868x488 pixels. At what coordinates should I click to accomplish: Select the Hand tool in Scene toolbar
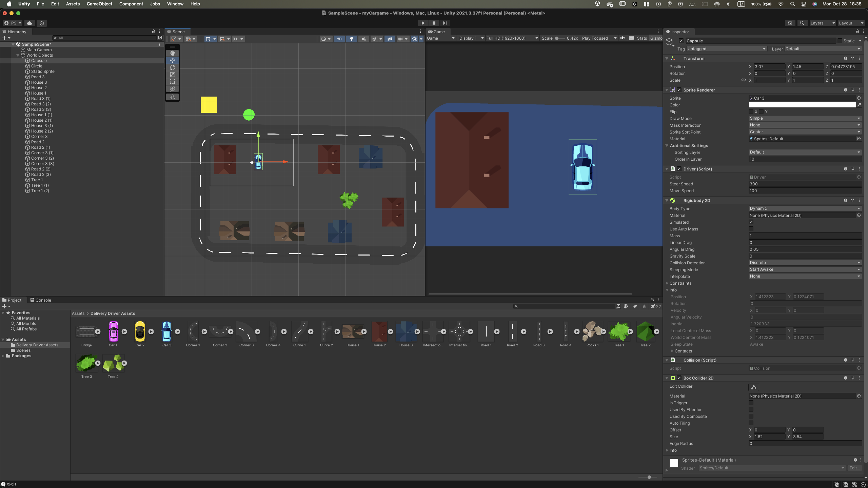tap(173, 53)
